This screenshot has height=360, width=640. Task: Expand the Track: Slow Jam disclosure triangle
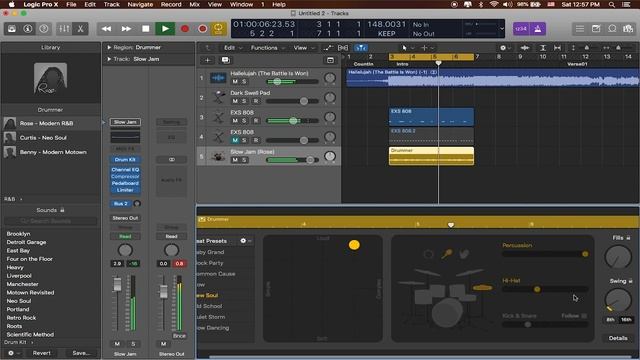[109, 59]
